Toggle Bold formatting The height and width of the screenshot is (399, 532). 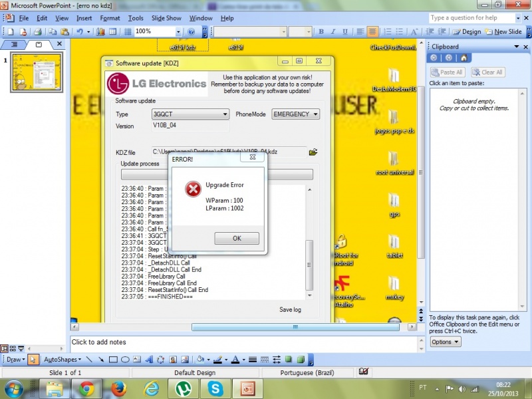point(321,32)
